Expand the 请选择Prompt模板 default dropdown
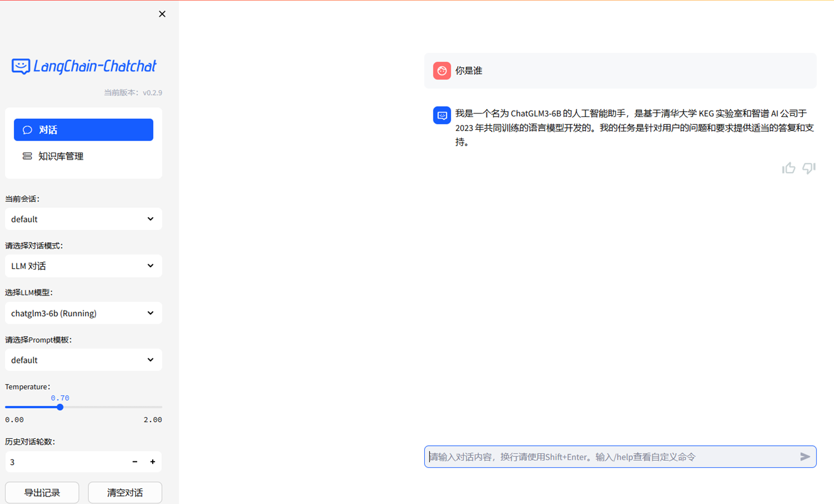The width and height of the screenshot is (834, 504). point(84,360)
